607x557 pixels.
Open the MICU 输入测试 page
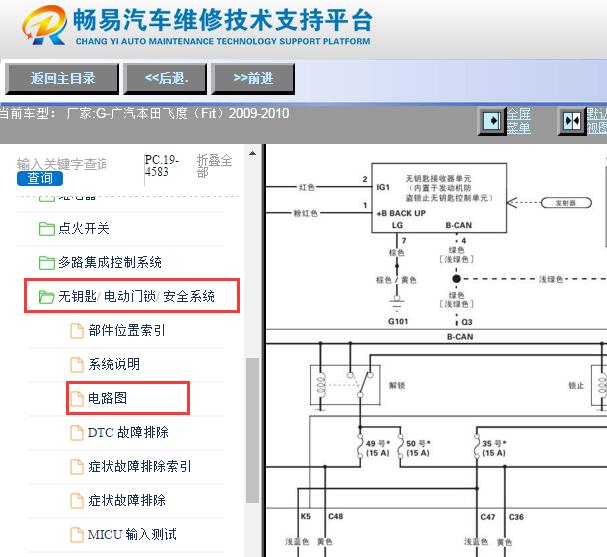(x=132, y=535)
